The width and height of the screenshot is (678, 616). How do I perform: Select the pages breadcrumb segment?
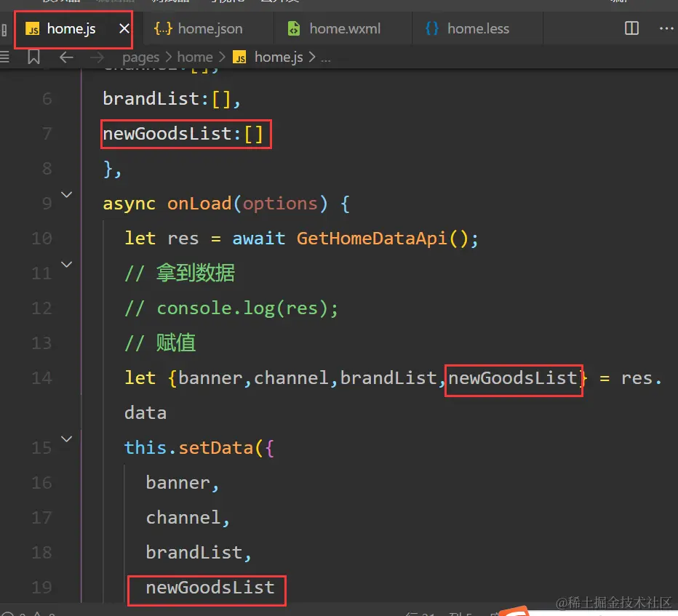140,57
